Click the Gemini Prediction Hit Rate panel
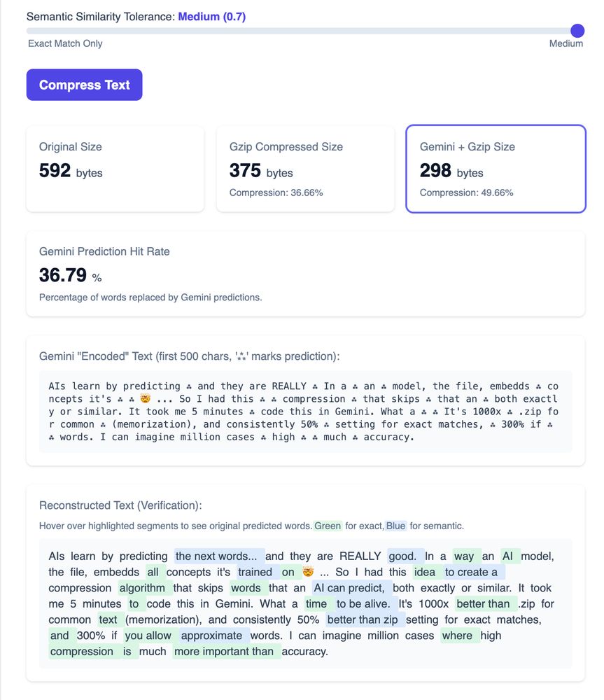Screen dimensions: 604x700 pos(305,274)
